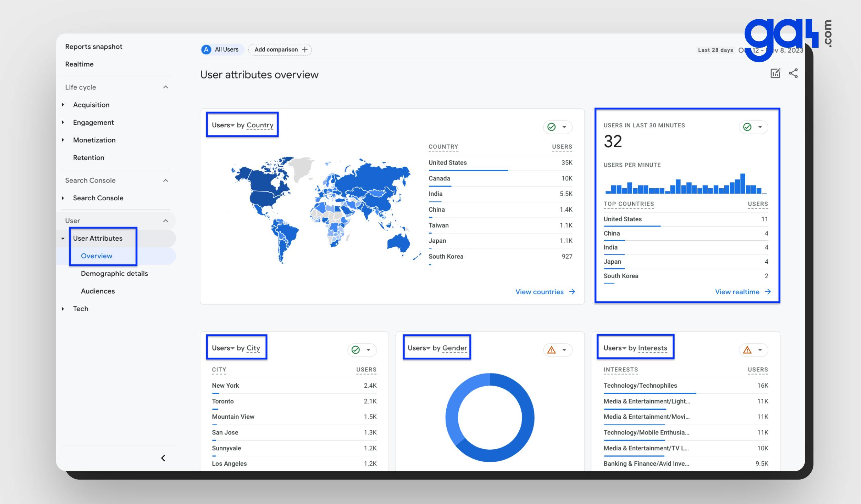Collapse the Search Console section chevron
Image resolution: width=861 pixels, height=504 pixels.
166,180
